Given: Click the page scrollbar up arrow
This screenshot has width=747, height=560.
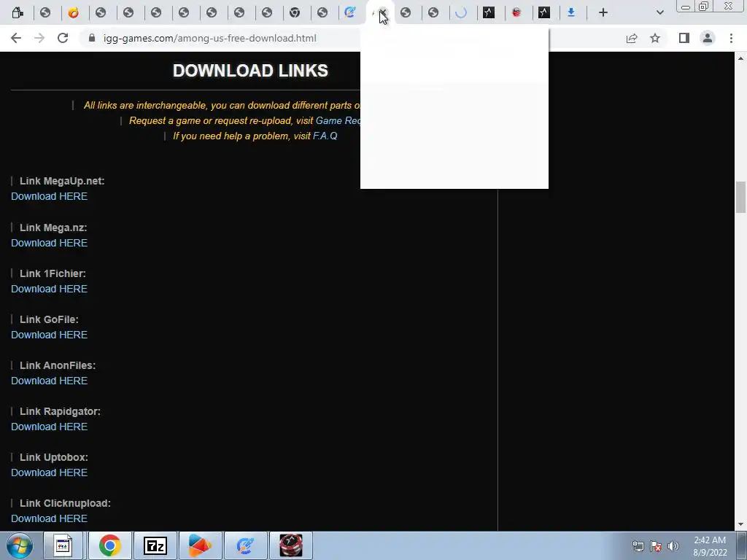Looking at the screenshot, I should coord(740,58).
